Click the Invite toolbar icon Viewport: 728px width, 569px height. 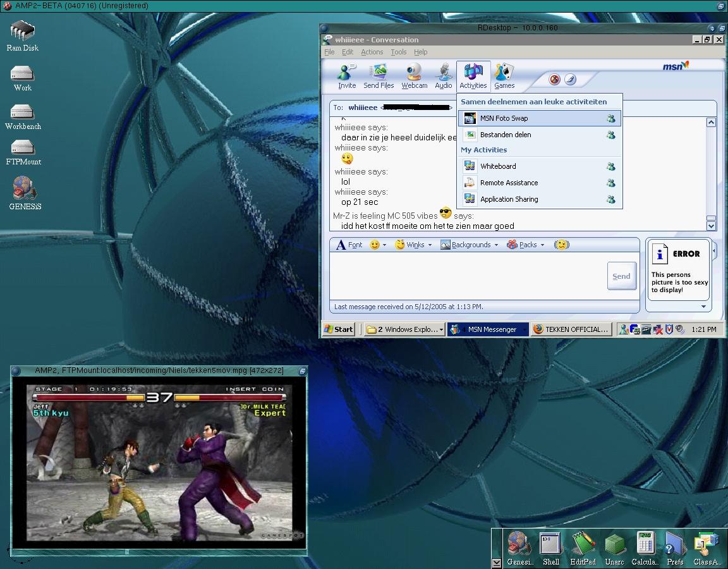[x=347, y=76]
